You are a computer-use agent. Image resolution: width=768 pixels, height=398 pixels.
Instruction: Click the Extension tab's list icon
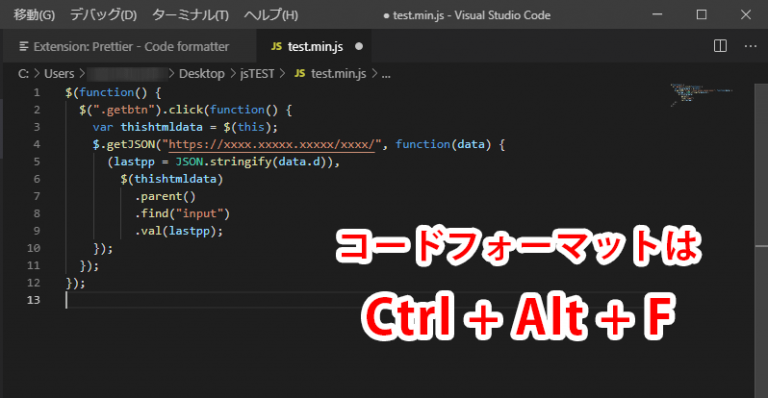tap(24, 47)
